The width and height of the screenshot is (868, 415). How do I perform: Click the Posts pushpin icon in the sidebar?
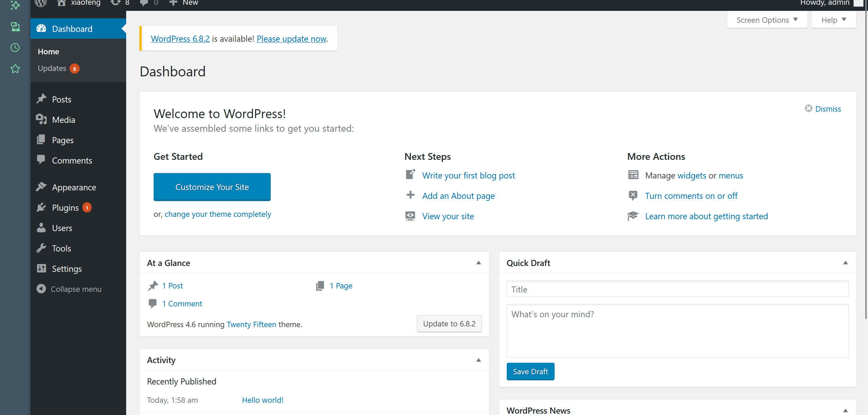(x=41, y=99)
